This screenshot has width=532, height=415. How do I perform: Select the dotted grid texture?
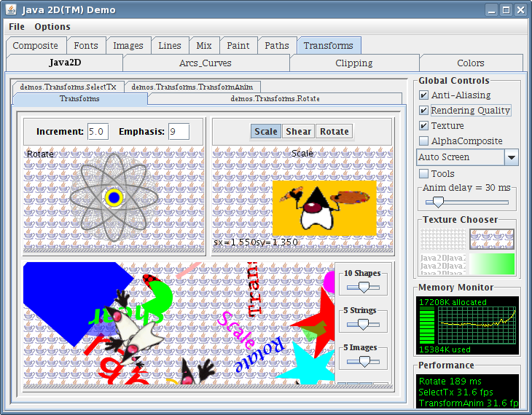coord(443,239)
